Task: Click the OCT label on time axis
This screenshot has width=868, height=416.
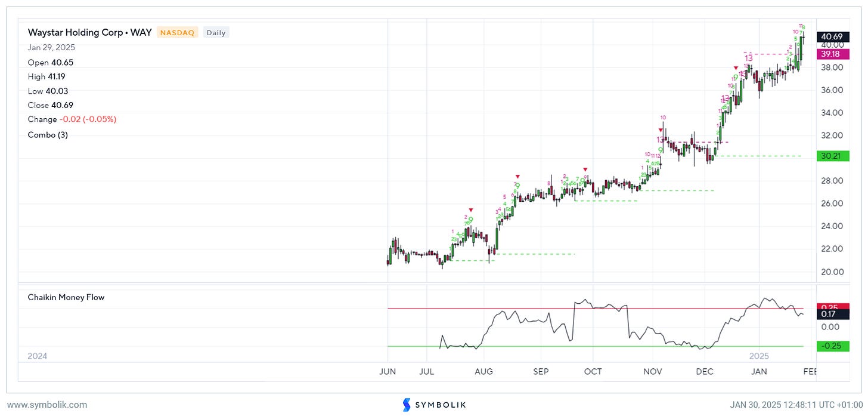Action: click(x=593, y=371)
